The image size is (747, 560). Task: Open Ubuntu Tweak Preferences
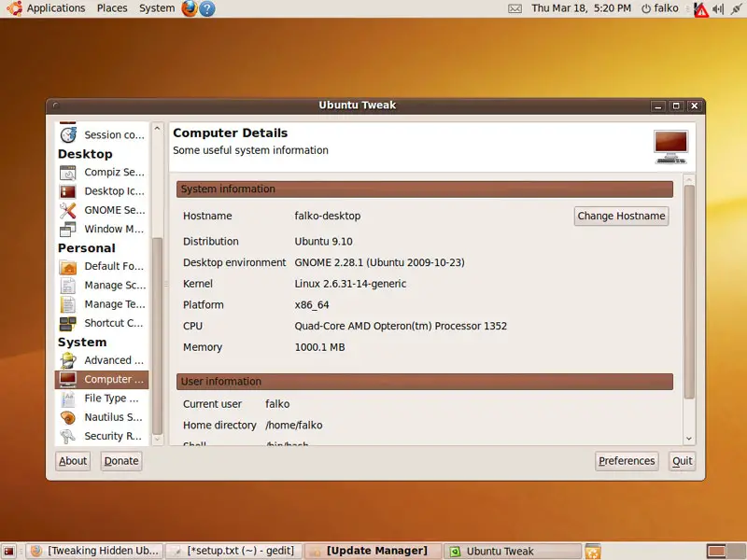[627, 461]
